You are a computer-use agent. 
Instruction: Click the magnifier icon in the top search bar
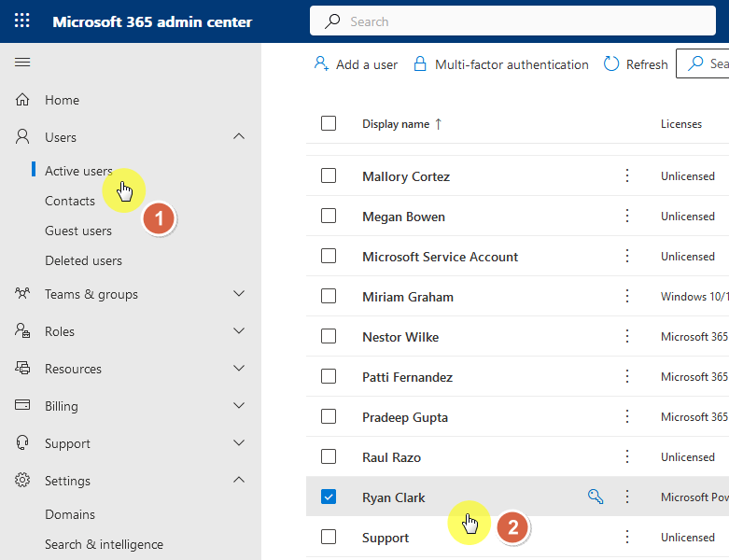tap(332, 21)
